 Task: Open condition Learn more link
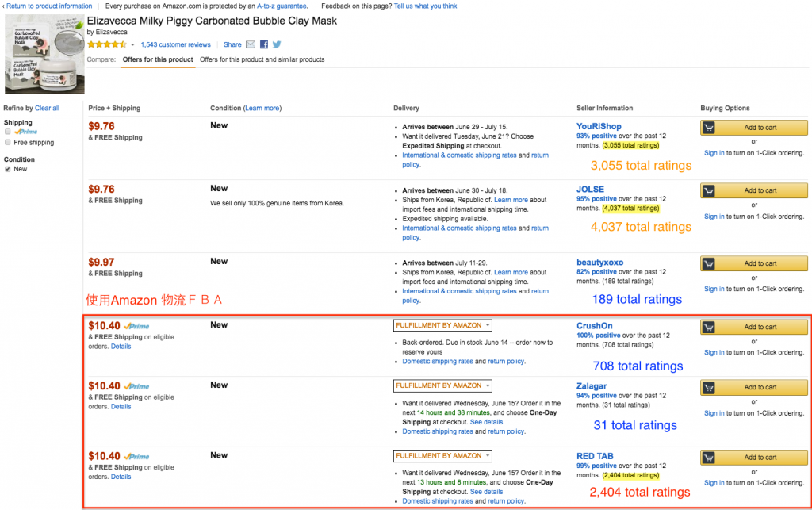262,108
